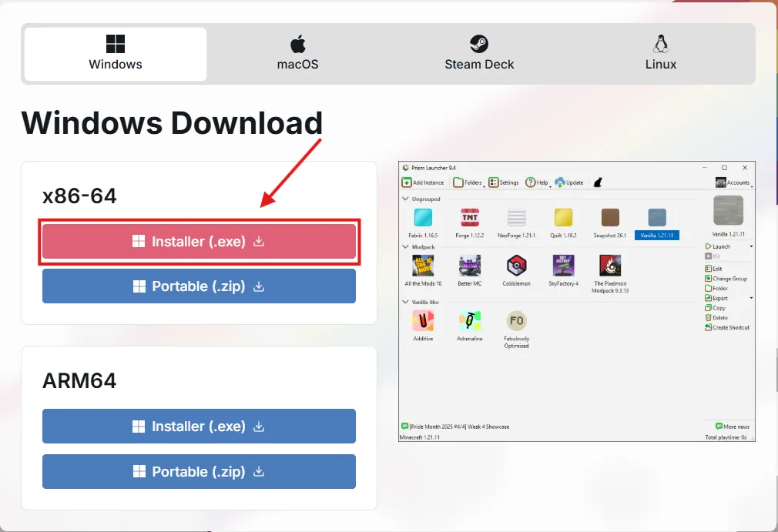The width and height of the screenshot is (778, 532).
Task: Select the Cobblemon modpack icon
Action: click(x=516, y=266)
